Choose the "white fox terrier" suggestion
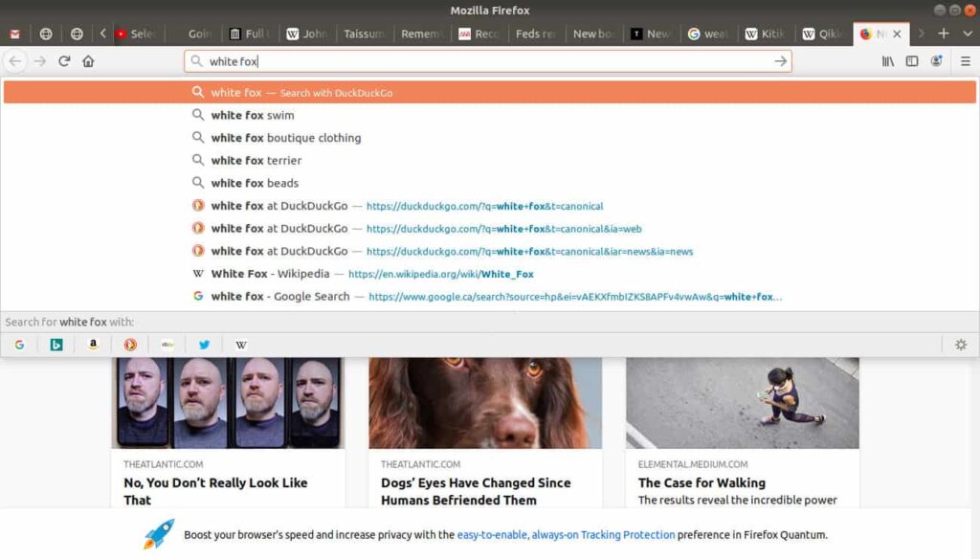The image size is (980, 559). [x=489, y=161]
